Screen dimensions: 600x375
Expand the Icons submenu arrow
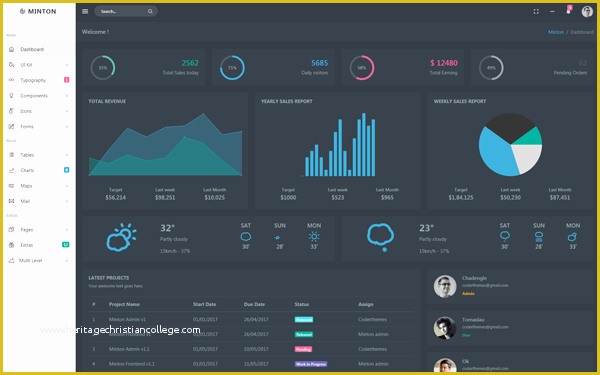[x=67, y=111]
